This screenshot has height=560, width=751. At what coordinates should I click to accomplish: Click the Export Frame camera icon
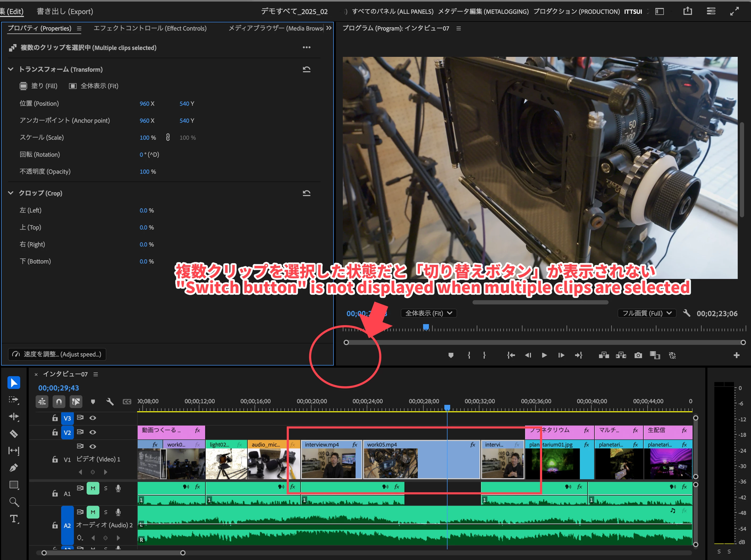(x=638, y=355)
